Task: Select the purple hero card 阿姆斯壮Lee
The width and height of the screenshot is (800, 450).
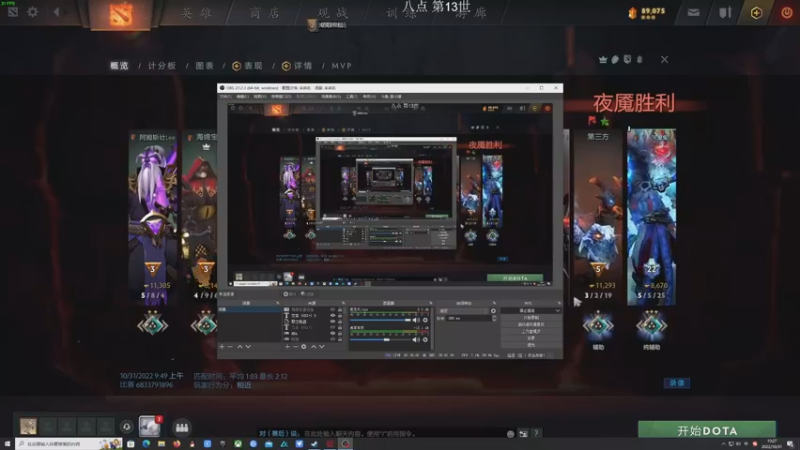Action: tap(153, 217)
